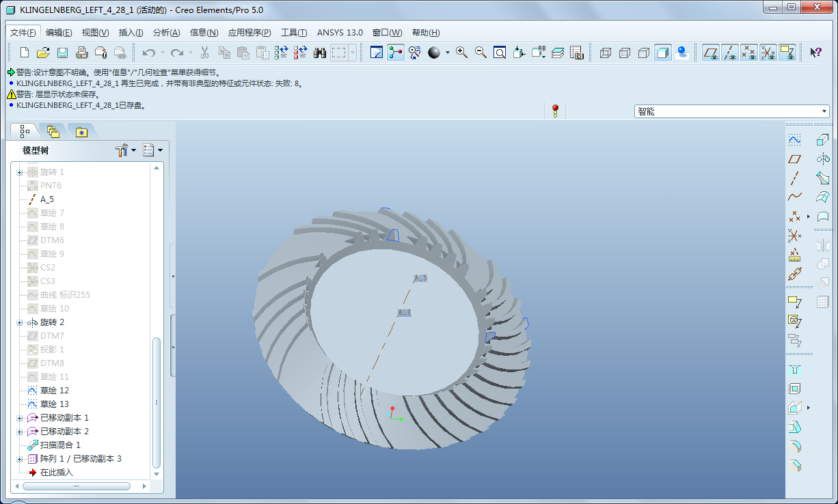Open the context-sensitive help icon
The width and height of the screenshot is (838, 504).
click(x=815, y=53)
